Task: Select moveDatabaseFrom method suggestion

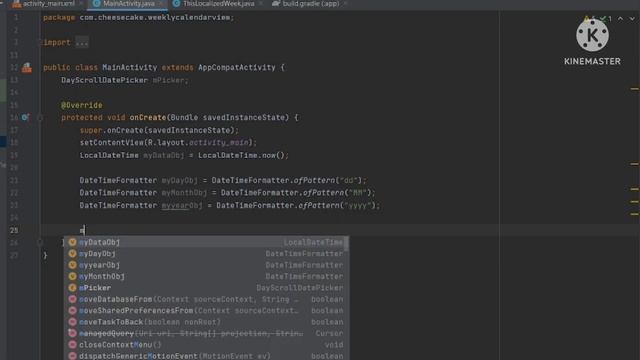Action: (x=206, y=300)
